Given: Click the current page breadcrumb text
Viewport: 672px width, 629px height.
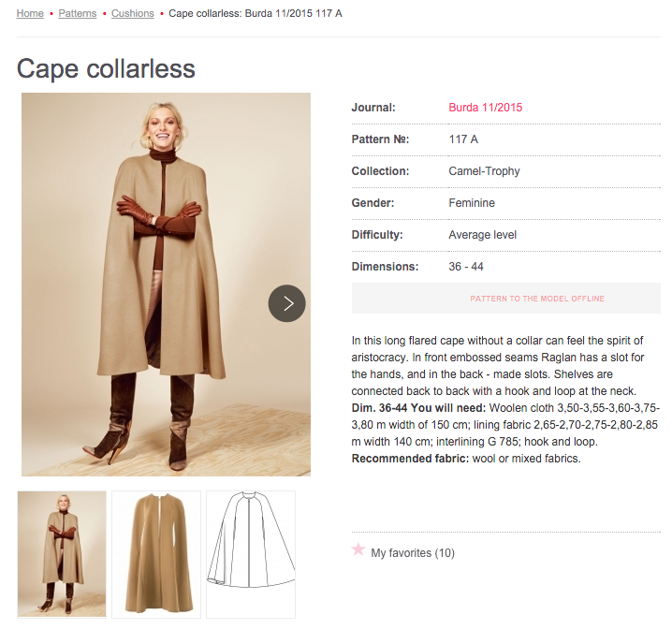Looking at the screenshot, I should 255,14.
